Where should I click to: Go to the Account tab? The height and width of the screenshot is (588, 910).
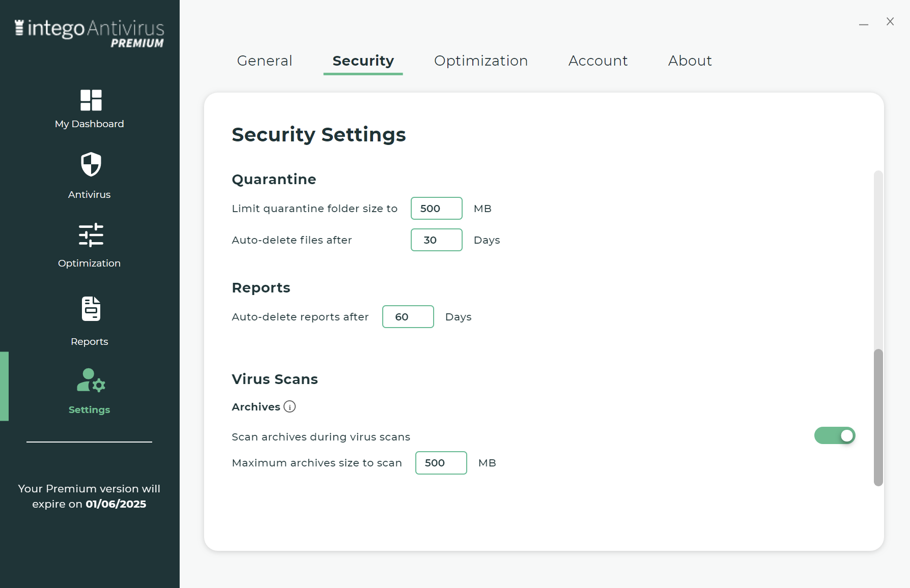[598, 61]
